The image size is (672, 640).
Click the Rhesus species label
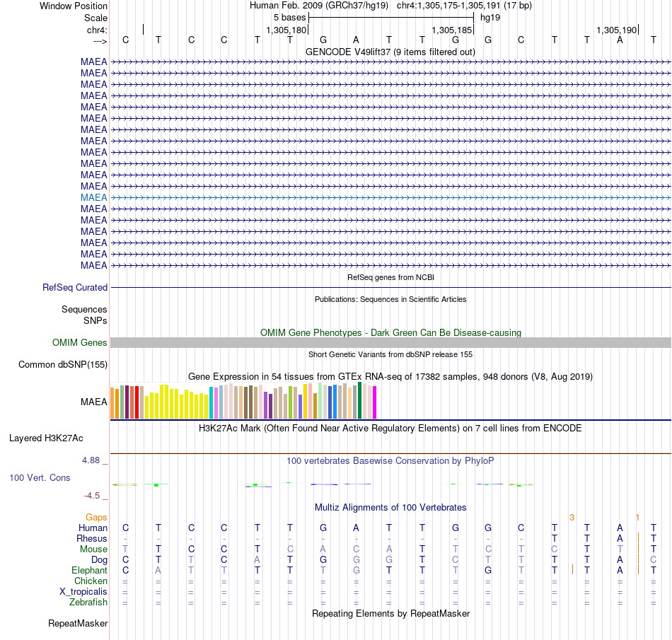[92, 538]
